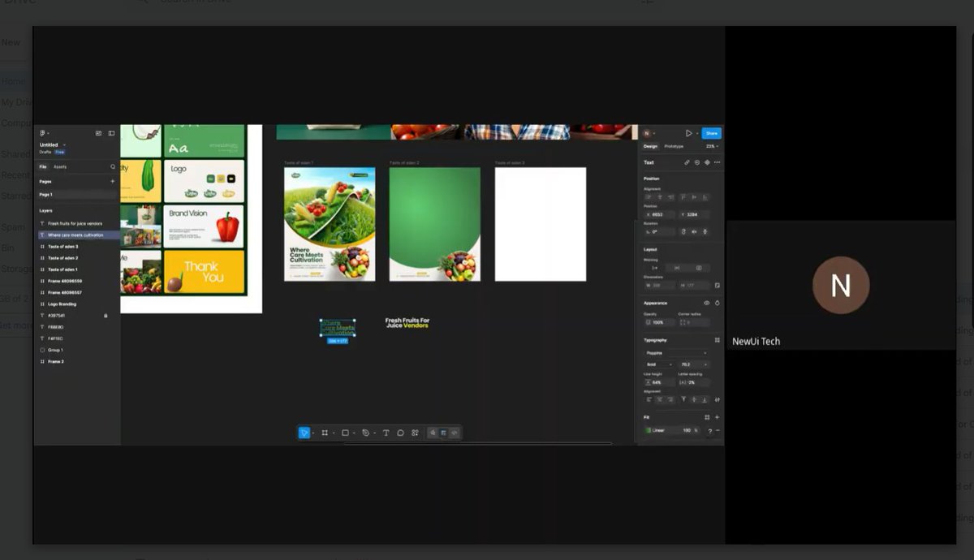
Task: Add a new fill with plus
Action: [x=717, y=417]
